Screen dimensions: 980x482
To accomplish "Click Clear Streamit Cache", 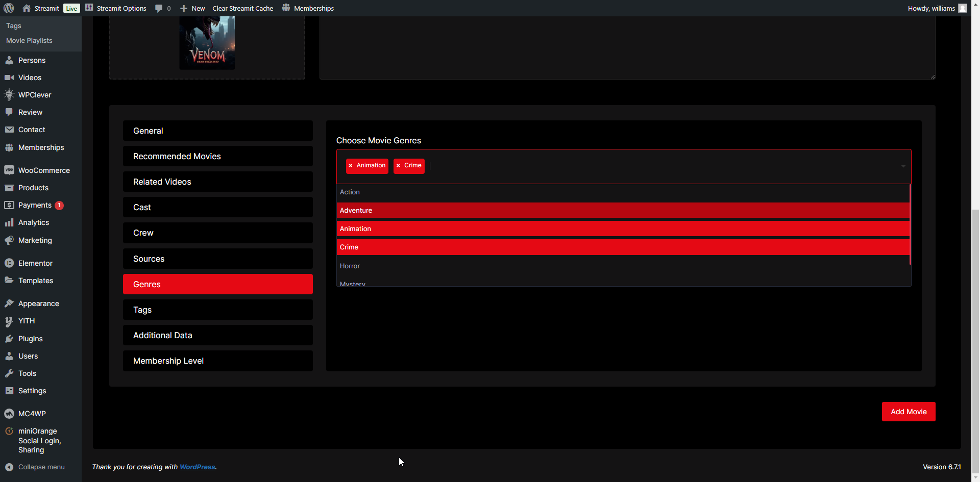I will [x=243, y=8].
